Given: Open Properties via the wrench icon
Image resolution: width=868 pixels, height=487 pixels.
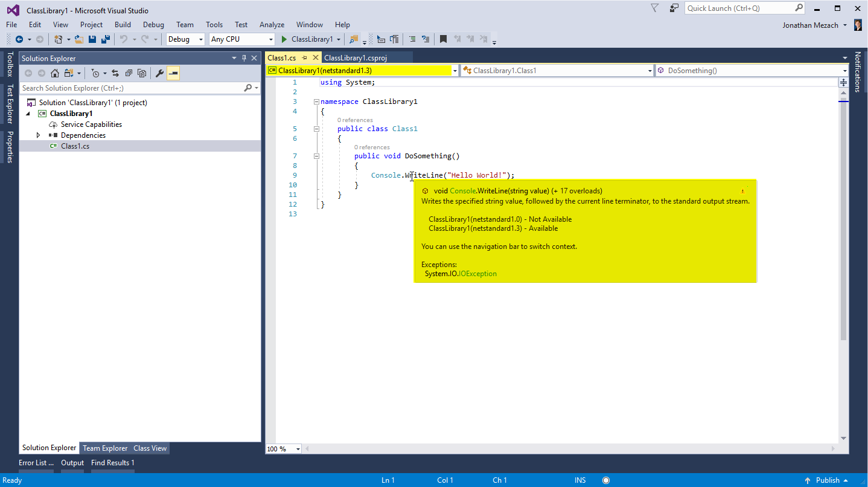Looking at the screenshot, I should tap(159, 73).
